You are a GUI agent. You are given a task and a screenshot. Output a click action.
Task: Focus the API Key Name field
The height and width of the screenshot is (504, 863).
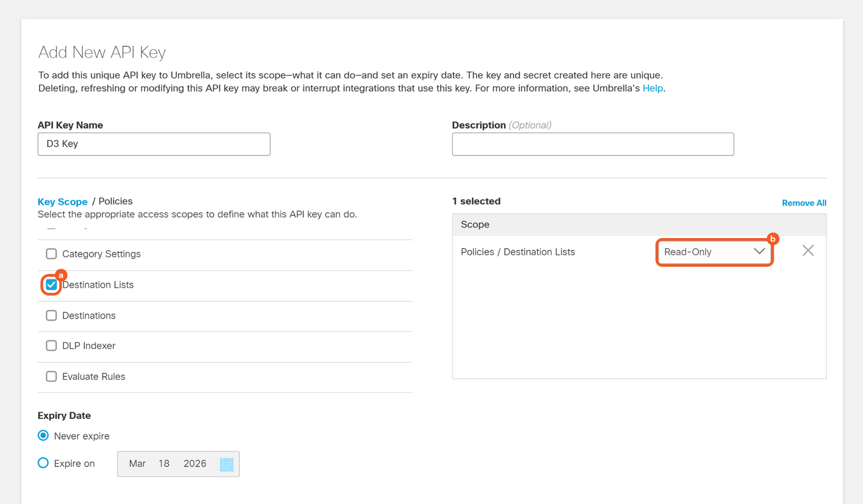click(154, 144)
